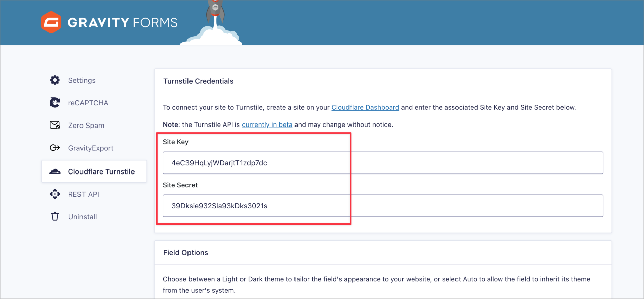Click the Gravity Forms wordmark text

(122, 22)
